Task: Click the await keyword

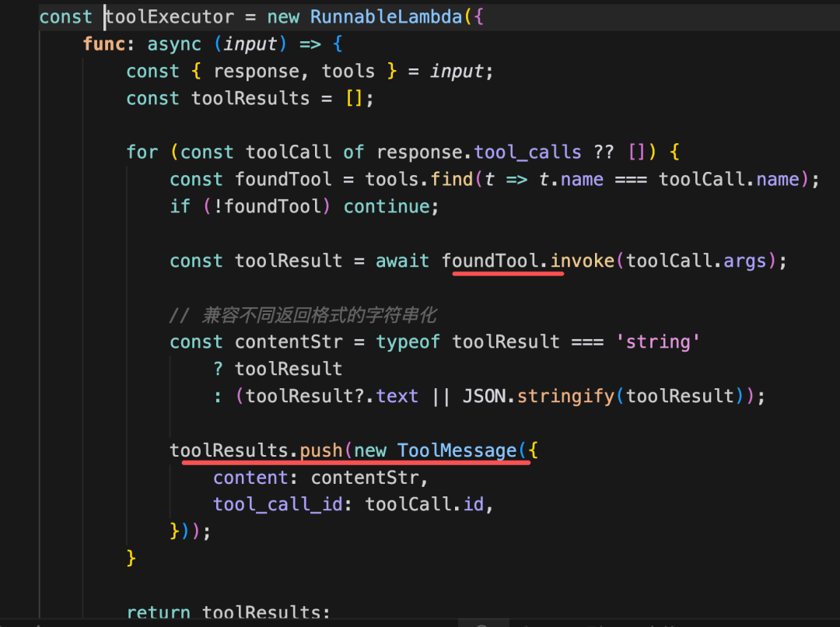Action: coord(402,261)
